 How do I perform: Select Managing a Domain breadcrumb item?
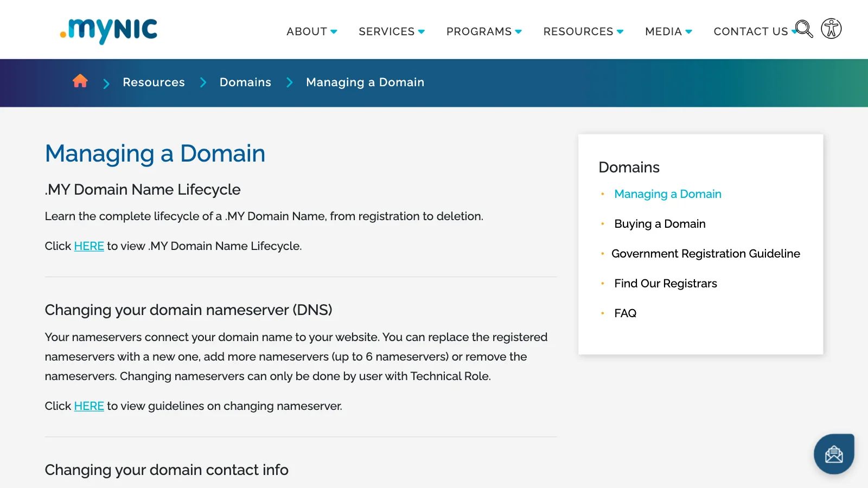365,82
